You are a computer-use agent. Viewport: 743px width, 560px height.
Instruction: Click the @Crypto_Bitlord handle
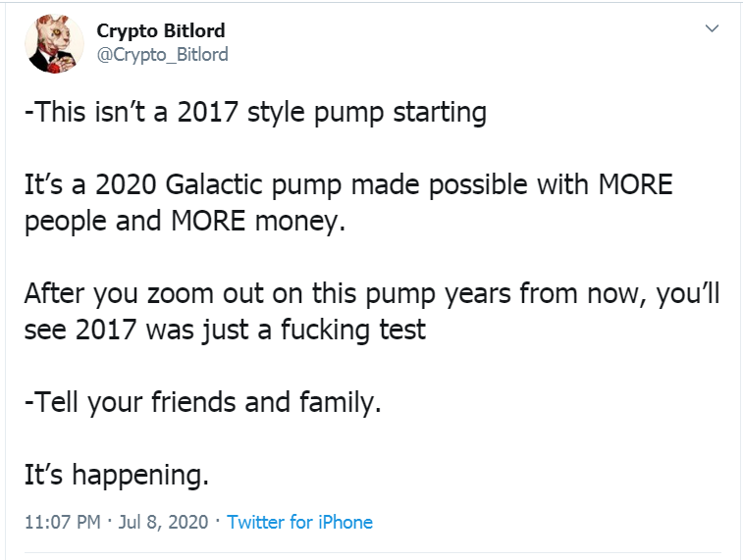(162, 54)
